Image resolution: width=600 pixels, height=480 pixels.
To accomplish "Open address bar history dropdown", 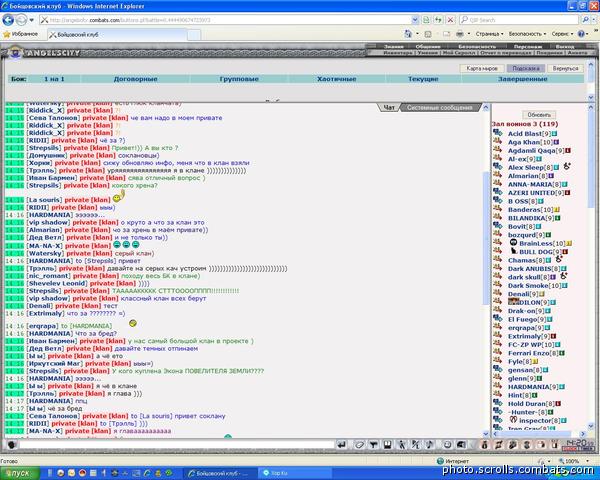I will pyautogui.click(x=415, y=20).
